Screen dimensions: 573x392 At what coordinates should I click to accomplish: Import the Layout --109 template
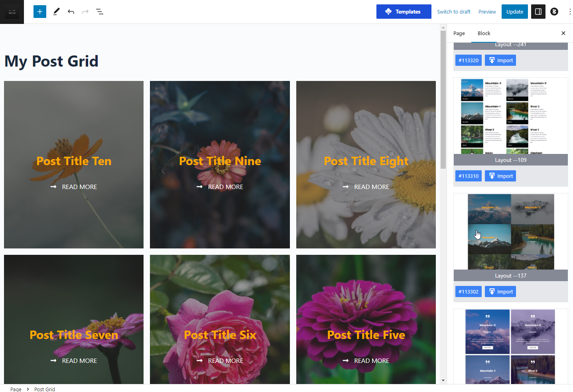[x=500, y=176]
